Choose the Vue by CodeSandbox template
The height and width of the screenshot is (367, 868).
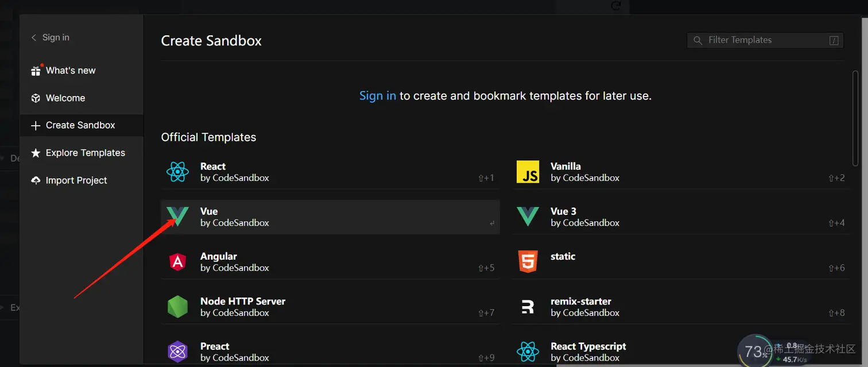[x=330, y=217]
